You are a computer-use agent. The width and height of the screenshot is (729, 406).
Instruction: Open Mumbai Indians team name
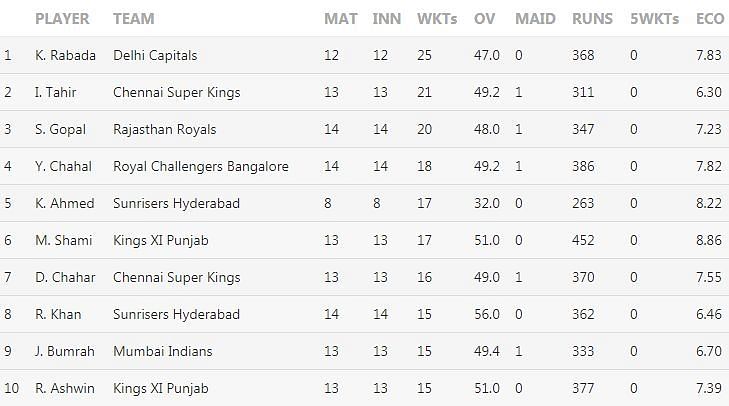163,351
